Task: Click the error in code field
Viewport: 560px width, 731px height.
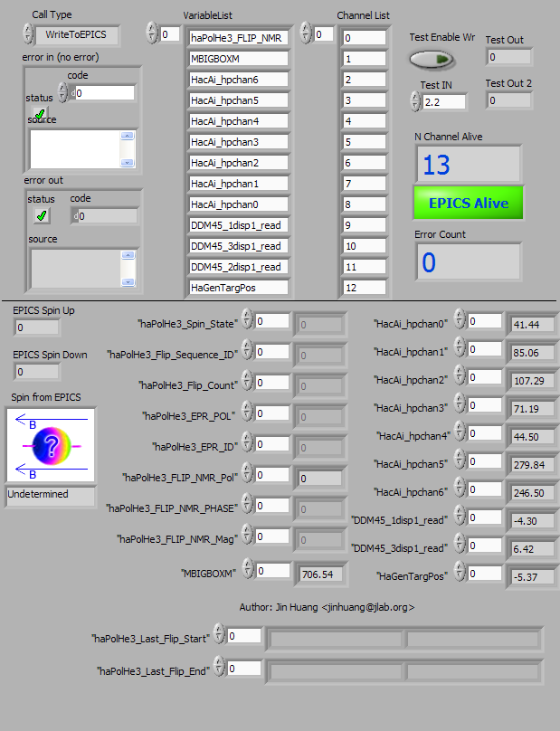Action: [x=105, y=93]
